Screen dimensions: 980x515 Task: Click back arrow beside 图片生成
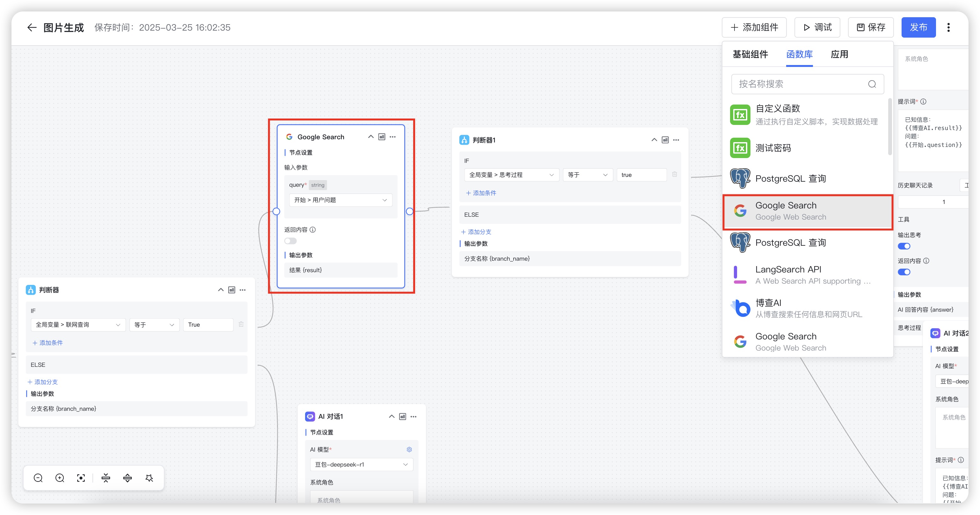[x=32, y=27]
